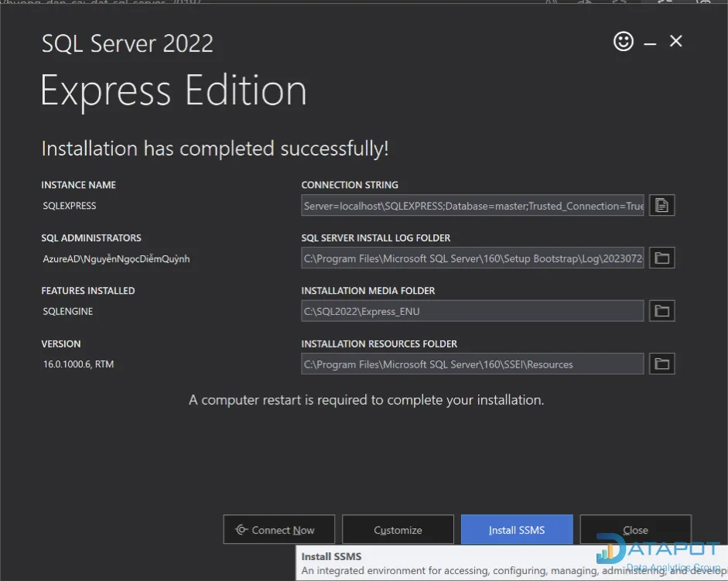Screen dimensions: 728x581
Task: Click the CONNECTION STRING label
Action: pos(350,185)
